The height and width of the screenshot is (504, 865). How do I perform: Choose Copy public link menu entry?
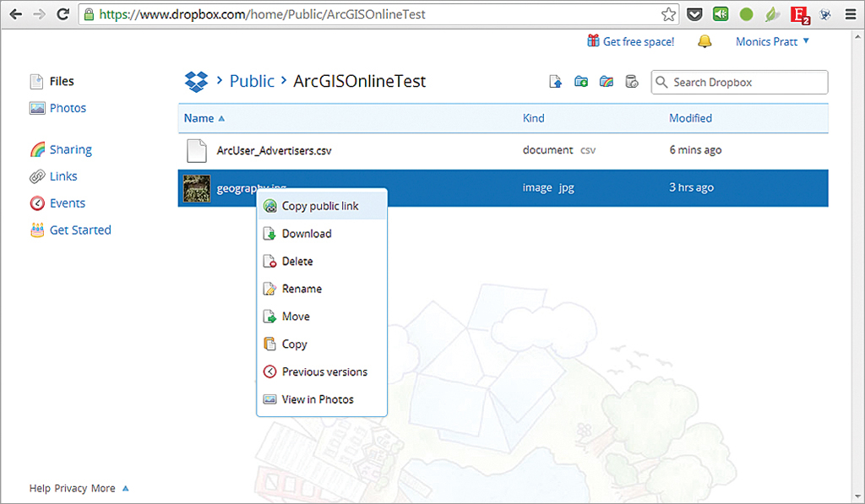pos(322,206)
